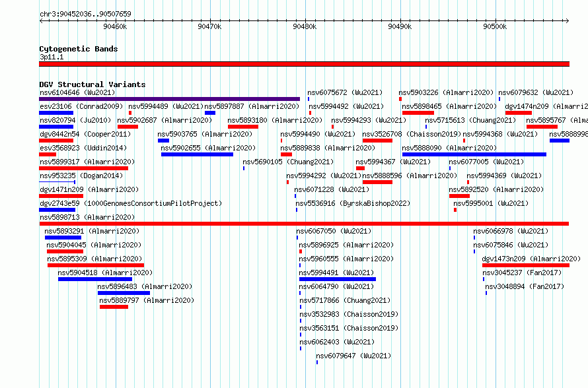Open nsv5536916 (ByrskaBishop2022) variant
The height and width of the screenshot is (388, 588).
pyautogui.click(x=353, y=203)
